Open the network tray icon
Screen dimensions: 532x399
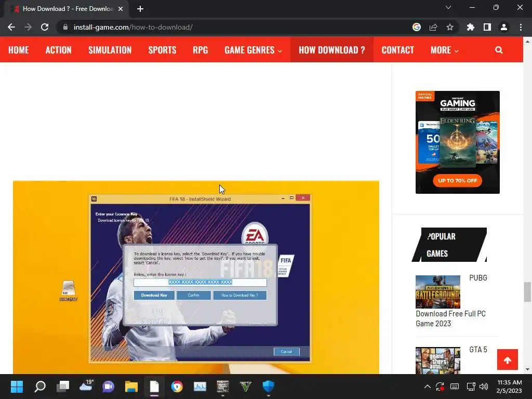471,387
